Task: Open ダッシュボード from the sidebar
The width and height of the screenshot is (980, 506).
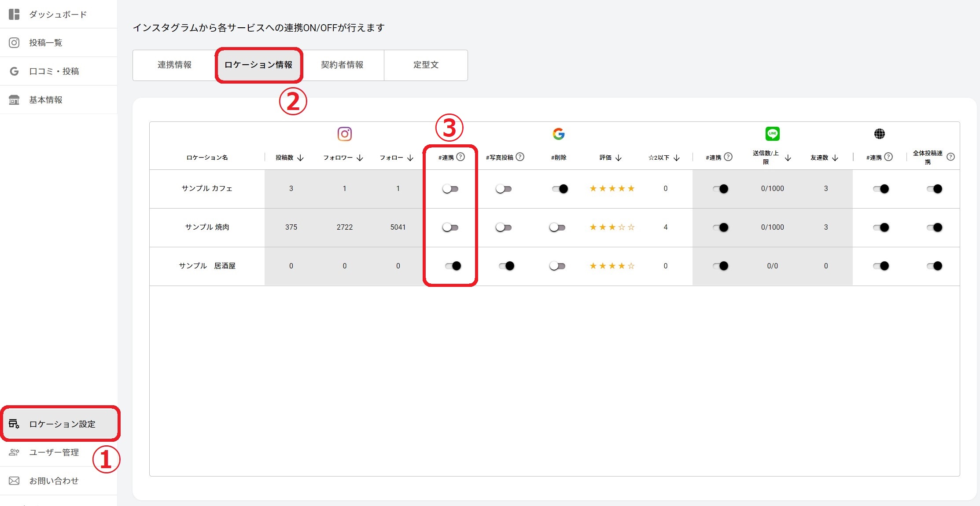Action: click(x=58, y=15)
